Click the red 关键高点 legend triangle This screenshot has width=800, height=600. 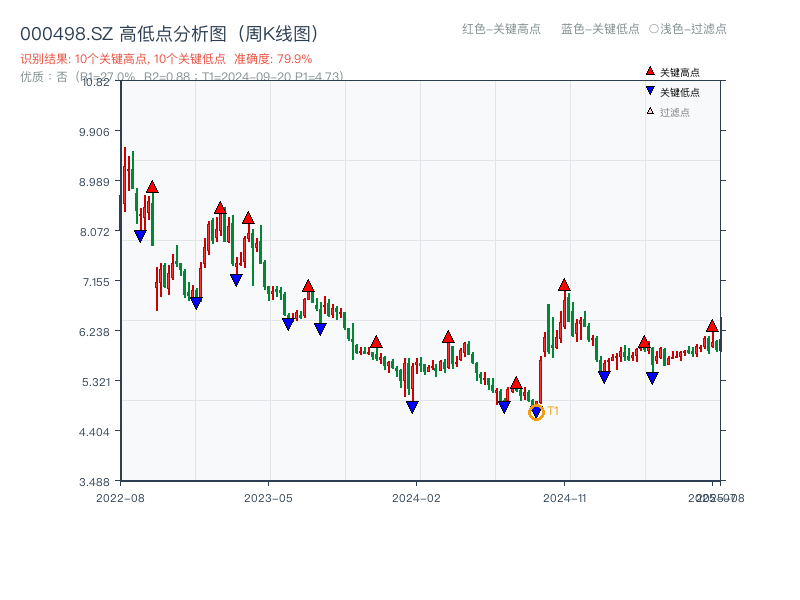(x=650, y=71)
